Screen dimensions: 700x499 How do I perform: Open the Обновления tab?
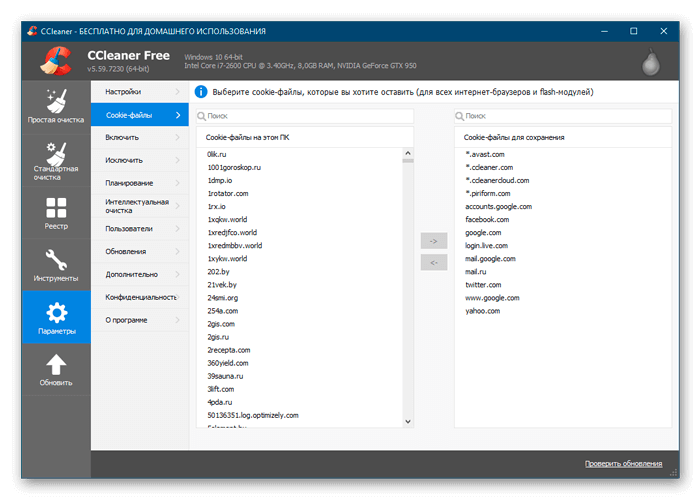pos(140,251)
